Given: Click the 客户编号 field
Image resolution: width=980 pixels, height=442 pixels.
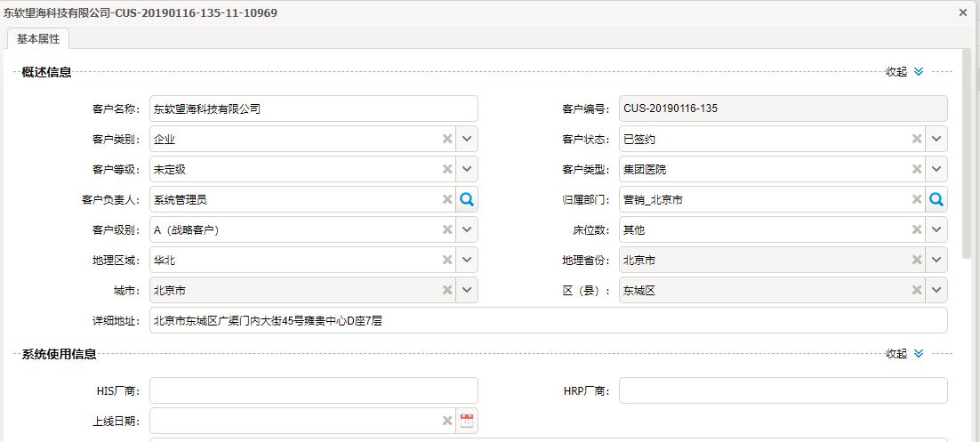Looking at the screenshot, I should tap(783, 108).
